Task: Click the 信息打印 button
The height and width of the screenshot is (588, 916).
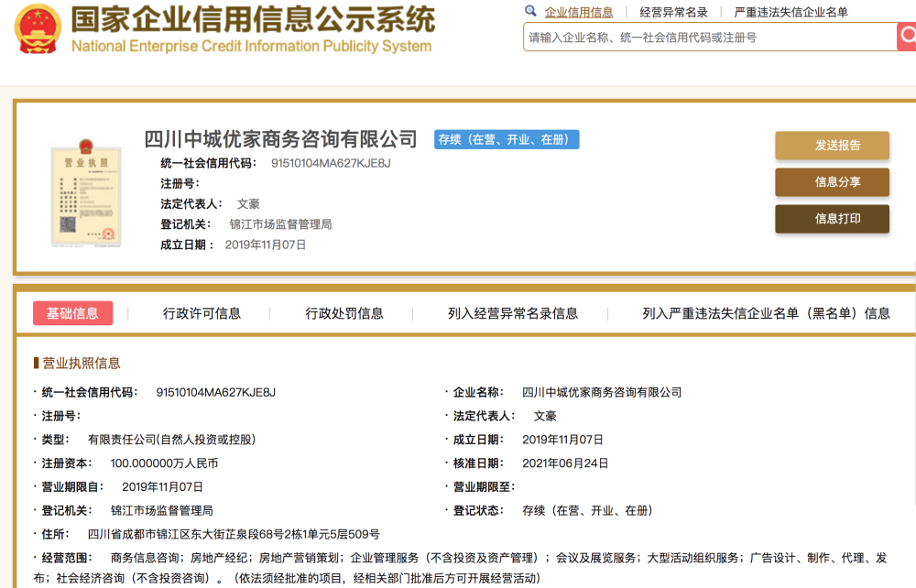Action: click(x=832, y=219)
